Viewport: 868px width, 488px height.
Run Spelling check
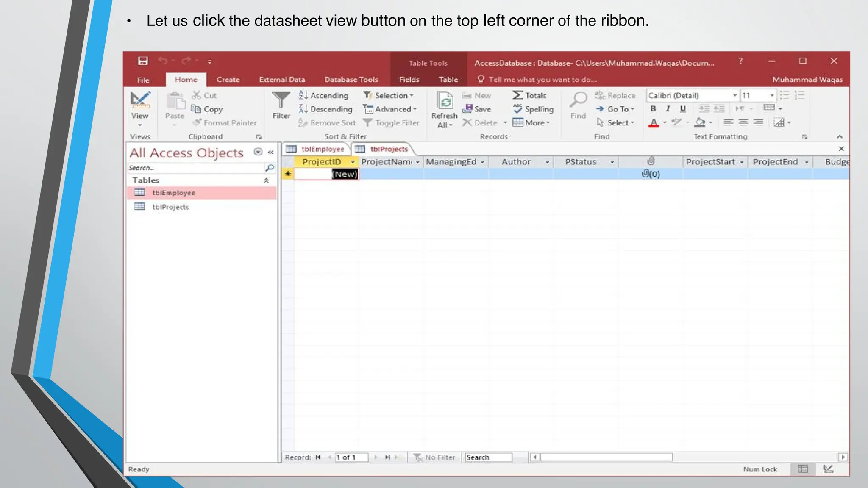(x=533, y=109)
